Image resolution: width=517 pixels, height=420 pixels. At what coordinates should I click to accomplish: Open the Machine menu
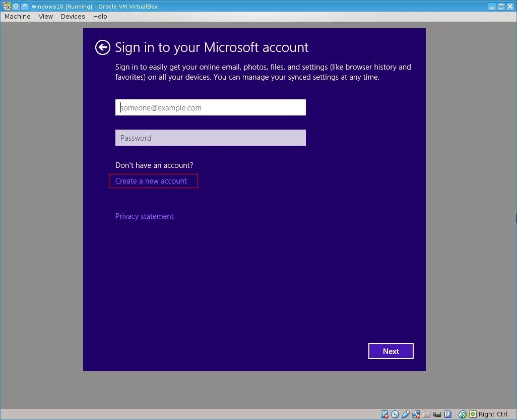coord(18,17)
